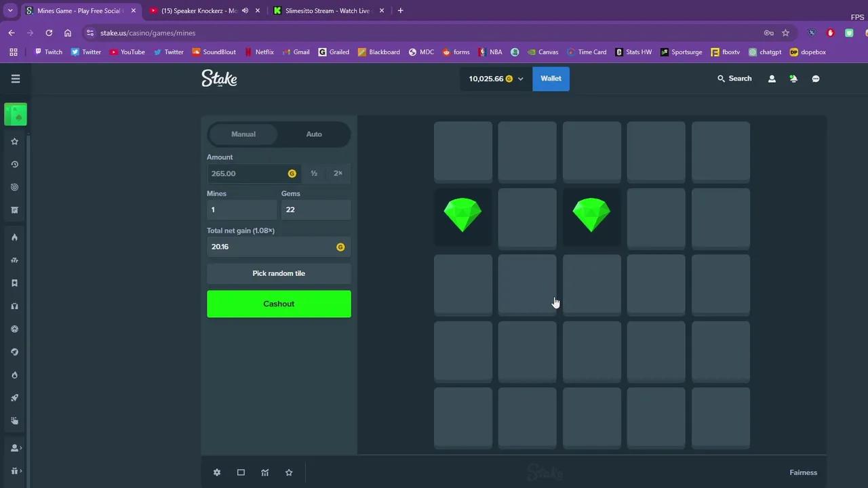Reveal the top-left tile of the board
Screen dimensions: 868x488
pyautogui.click(x=463, y=152)
